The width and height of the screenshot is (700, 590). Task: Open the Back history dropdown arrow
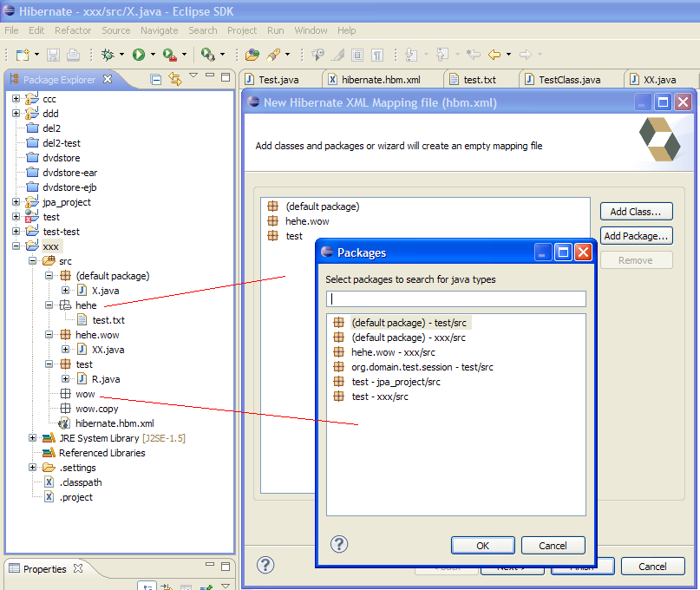point(508,55)
